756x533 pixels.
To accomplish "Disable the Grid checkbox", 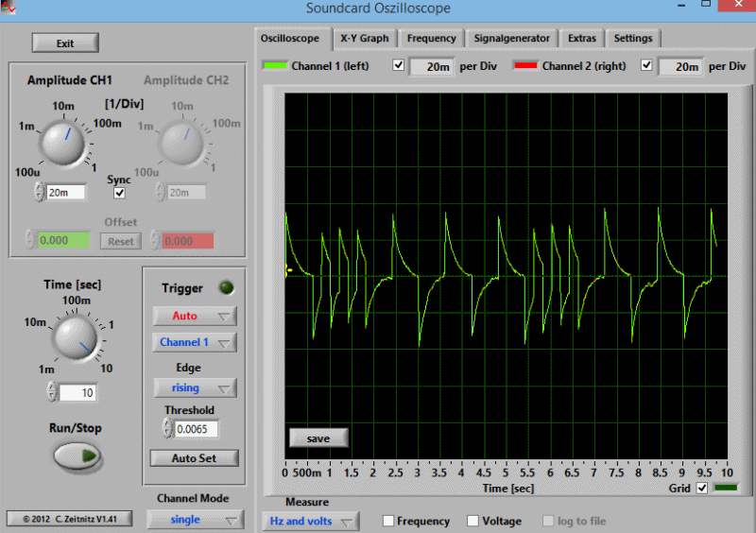I will (702, 489).
